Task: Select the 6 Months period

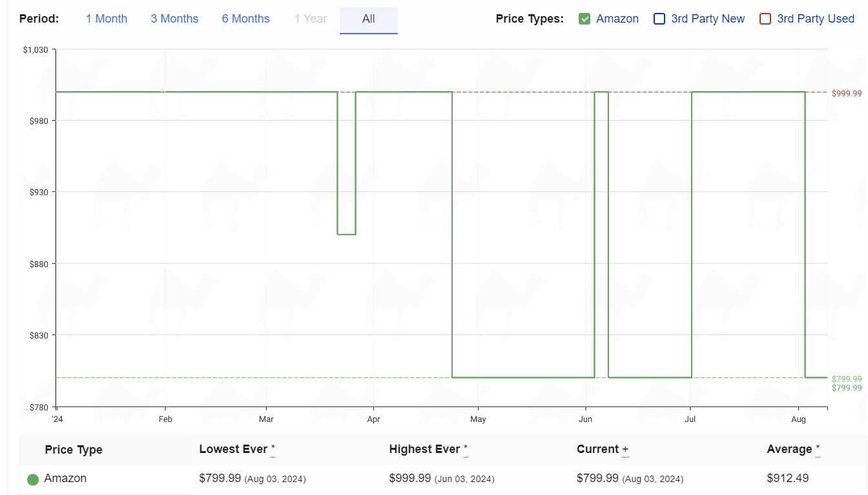Action: 245,19
